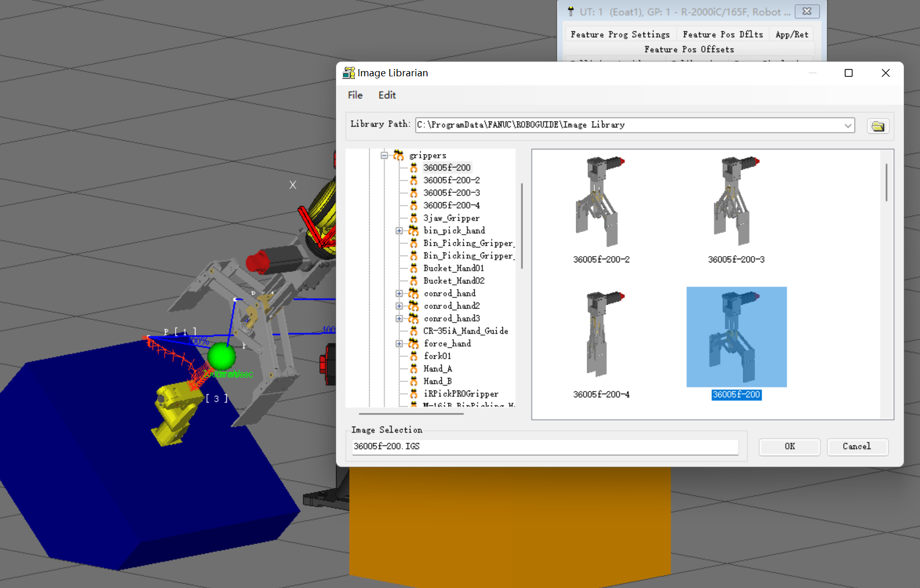Expand the conrod_hand node

click(399, 293)
